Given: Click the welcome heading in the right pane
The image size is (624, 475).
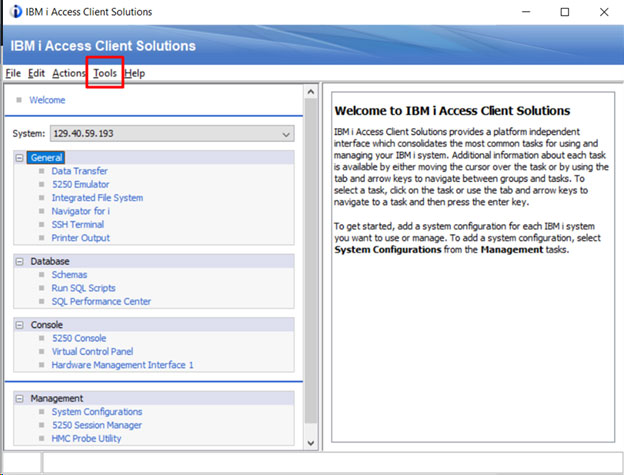Looking at the screenshot, I should click(x=452, y=111).
